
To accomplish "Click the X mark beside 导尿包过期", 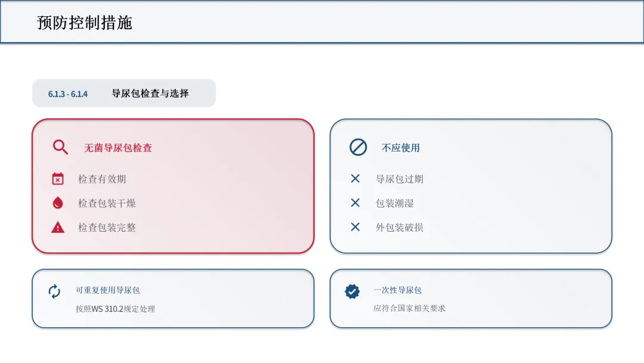I will 355,179.
